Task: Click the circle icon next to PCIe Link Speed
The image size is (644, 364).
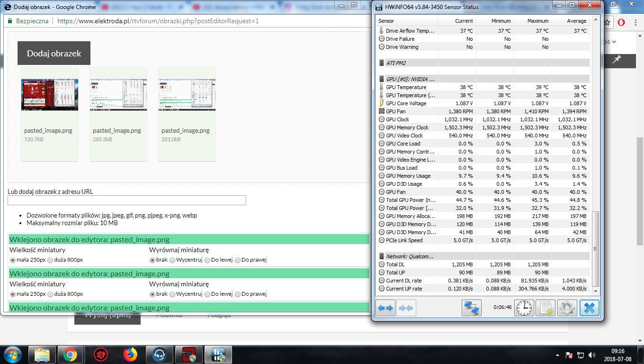Action: (x=382, y=240)
